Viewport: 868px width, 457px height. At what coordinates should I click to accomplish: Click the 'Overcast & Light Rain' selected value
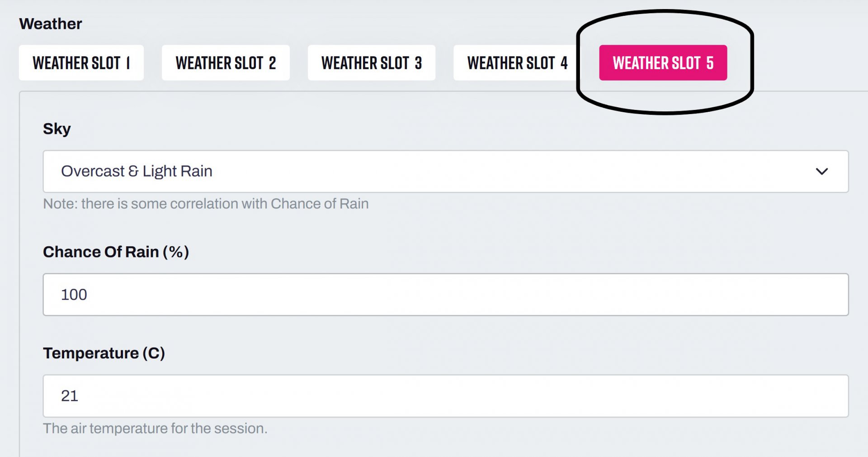click(x=137, y=171)
